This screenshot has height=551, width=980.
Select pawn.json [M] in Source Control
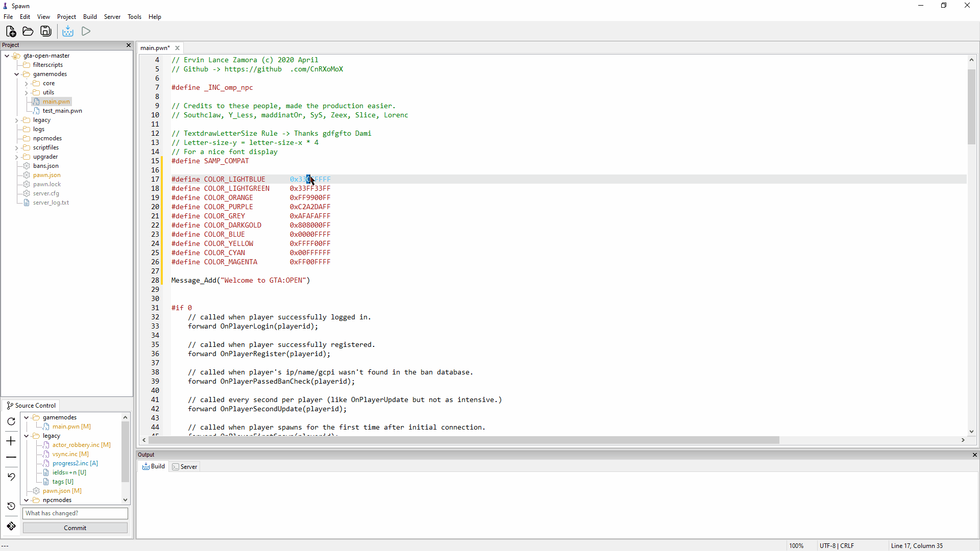point(62,491)
